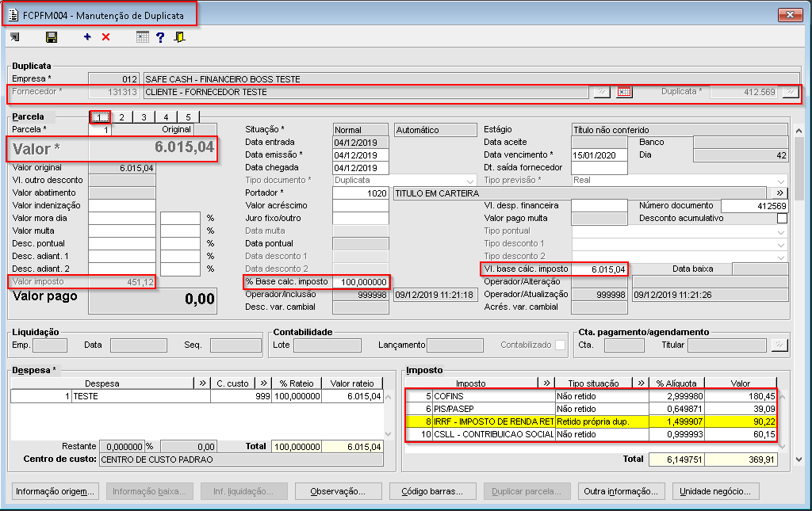Open the Tipo pontual dropdown

(x=781, y=231)
